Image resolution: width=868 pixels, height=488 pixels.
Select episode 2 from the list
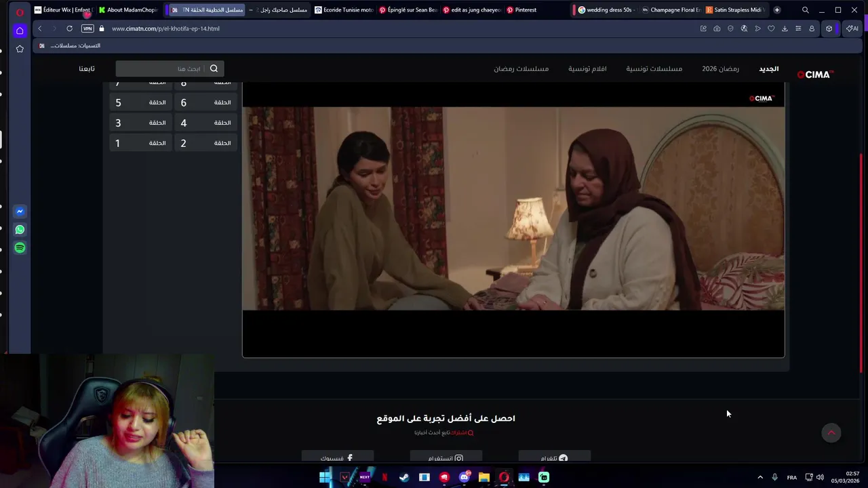205,143
